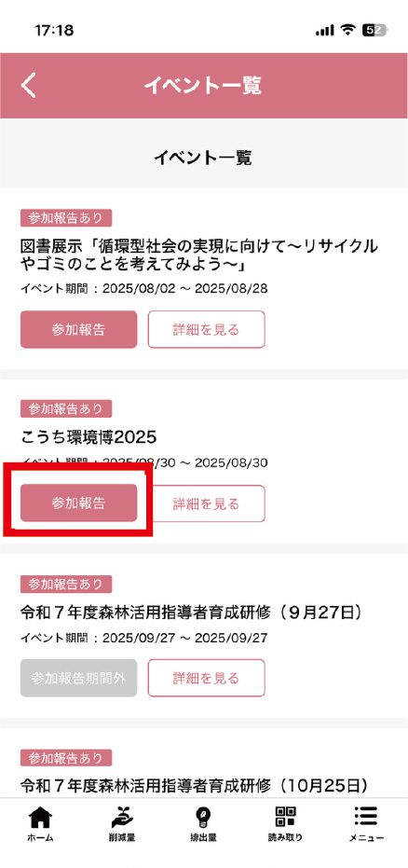Tap the status bar clock showing 17:18

coord(54,31)
